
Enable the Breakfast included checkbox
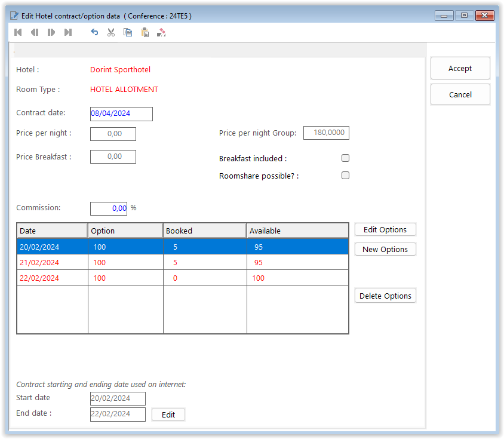point(345,158)
